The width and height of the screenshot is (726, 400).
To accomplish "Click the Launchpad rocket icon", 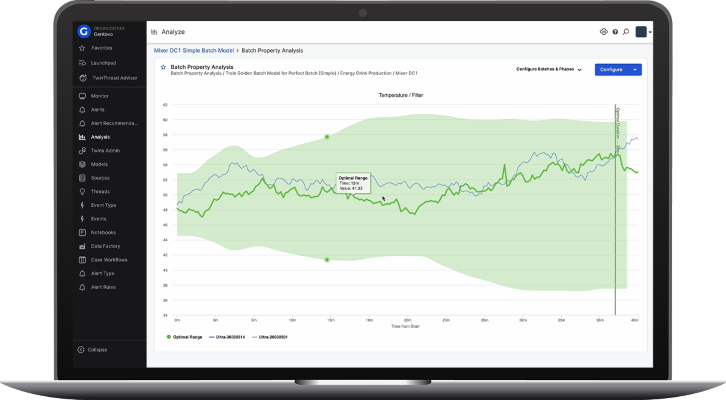I will [x=82, y=62].
